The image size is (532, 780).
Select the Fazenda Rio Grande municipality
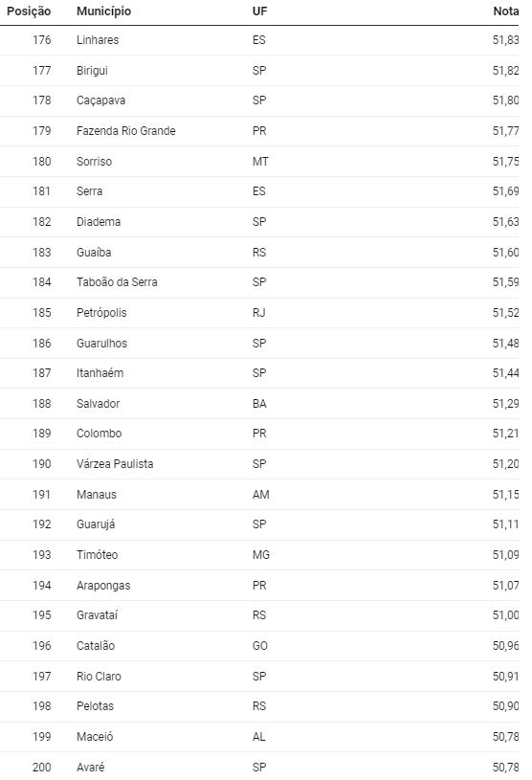pyautogui.click(x=125, y=131)
